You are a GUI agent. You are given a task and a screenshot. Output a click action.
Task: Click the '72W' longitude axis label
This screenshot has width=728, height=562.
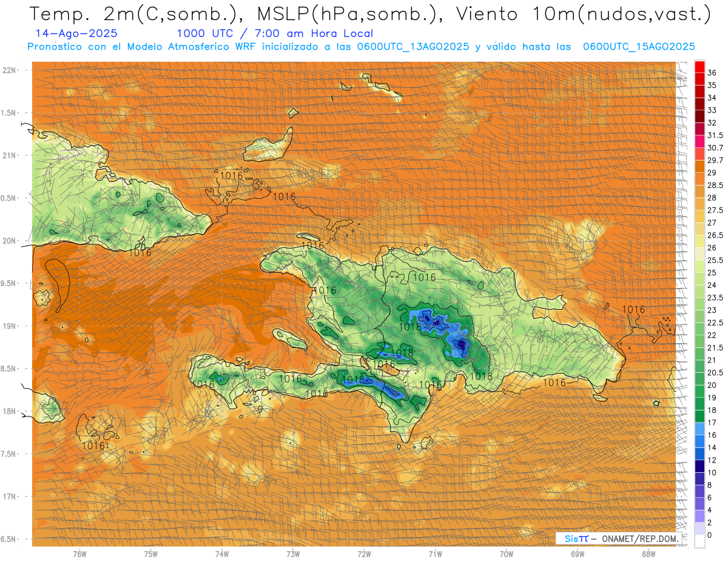coord(364,554)
